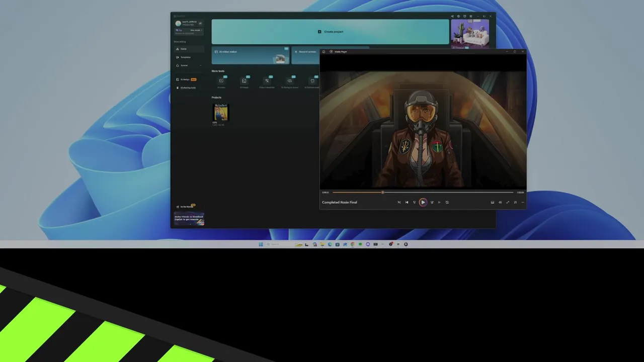The width and height of the screenshot is (644, 362).
Task: Open the invite friends rewards banner
Action: [189, 219]
